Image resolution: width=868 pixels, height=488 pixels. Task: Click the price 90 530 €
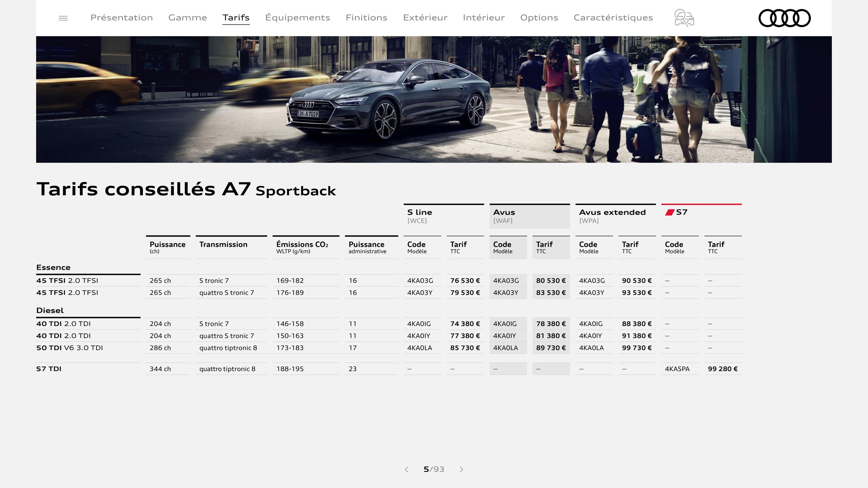(x=637, y=281)
